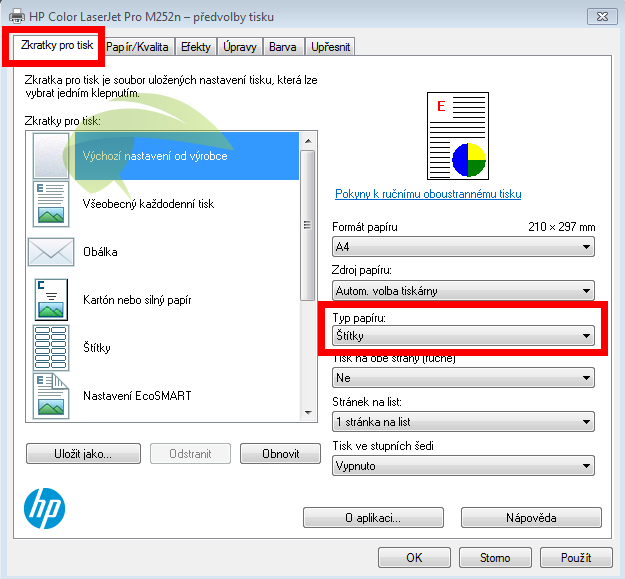Open the Typ papíru dropdown

pos(463,336)
